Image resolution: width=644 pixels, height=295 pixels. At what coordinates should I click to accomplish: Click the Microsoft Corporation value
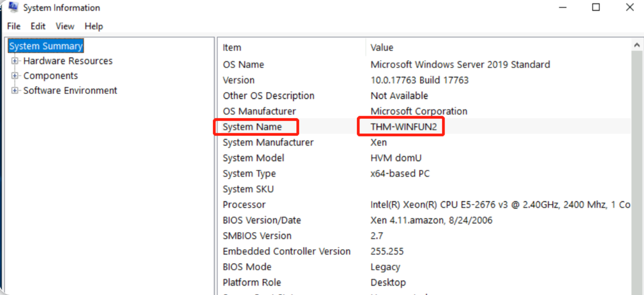pyautogui.click(x=419, y=111)
